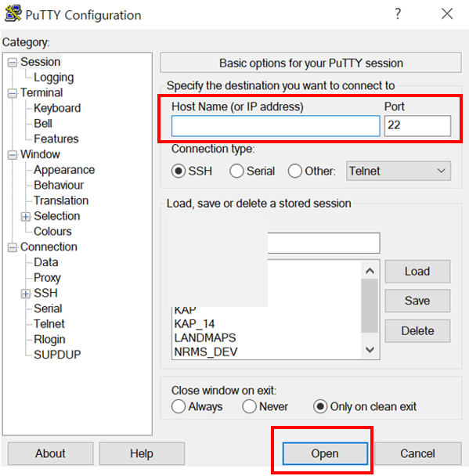This screenshot has height=476, width=469.
Task: Open the Features settings category
Action: (x=56, y=139)
